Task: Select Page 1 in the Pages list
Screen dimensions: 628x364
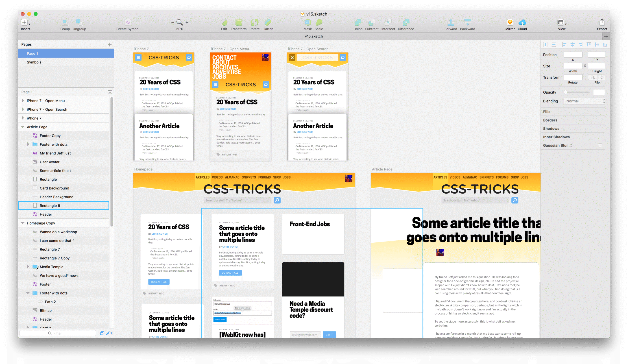Action: pyautogui.click(x=66, y=53)
